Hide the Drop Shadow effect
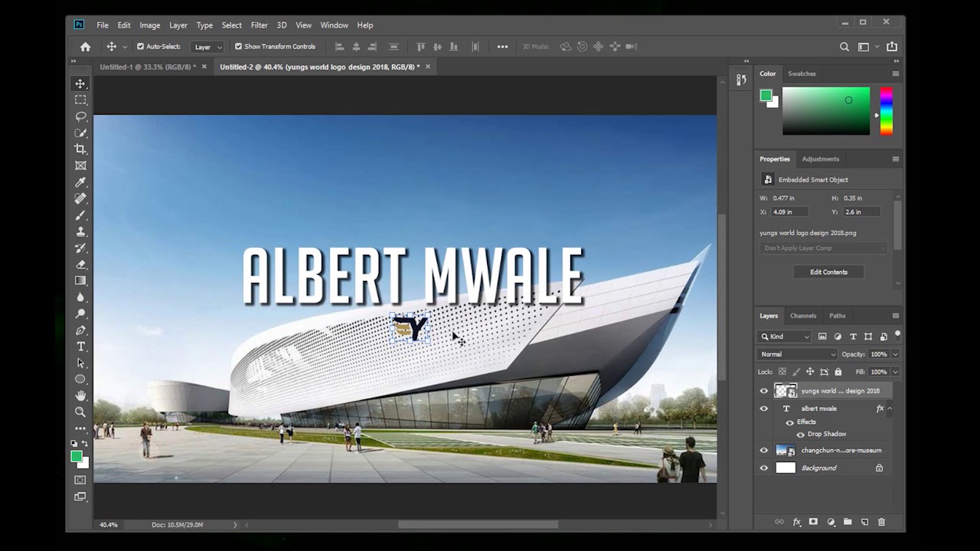This screenshot has height=551, width=980. (800, 435)
